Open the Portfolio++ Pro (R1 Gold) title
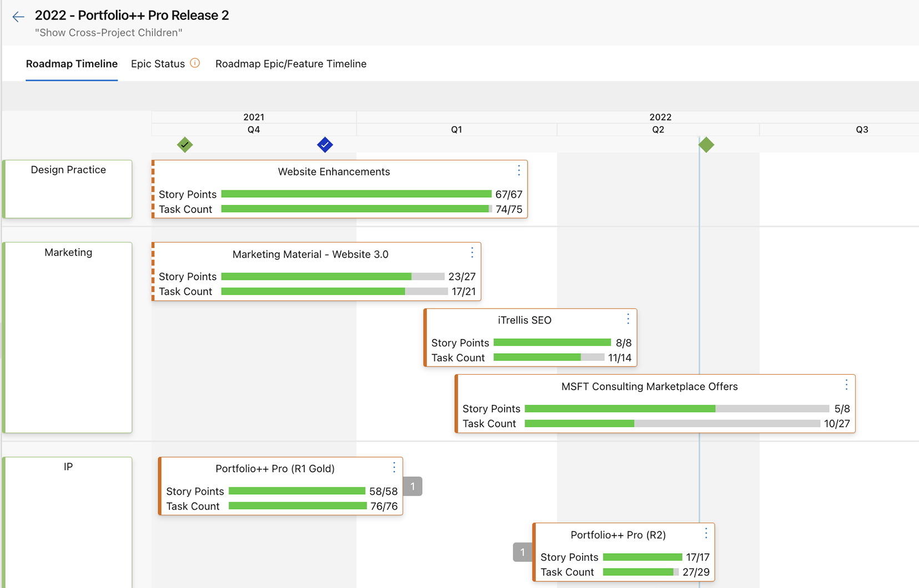 (x=275, y=469)
